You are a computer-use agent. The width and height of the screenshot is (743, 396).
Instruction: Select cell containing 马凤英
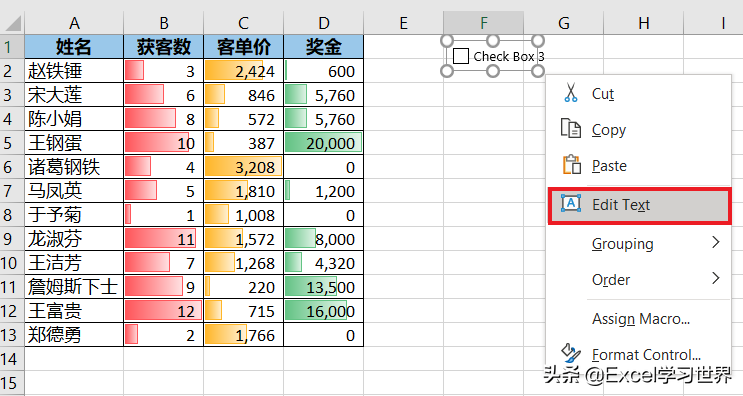tap(74, 190)
